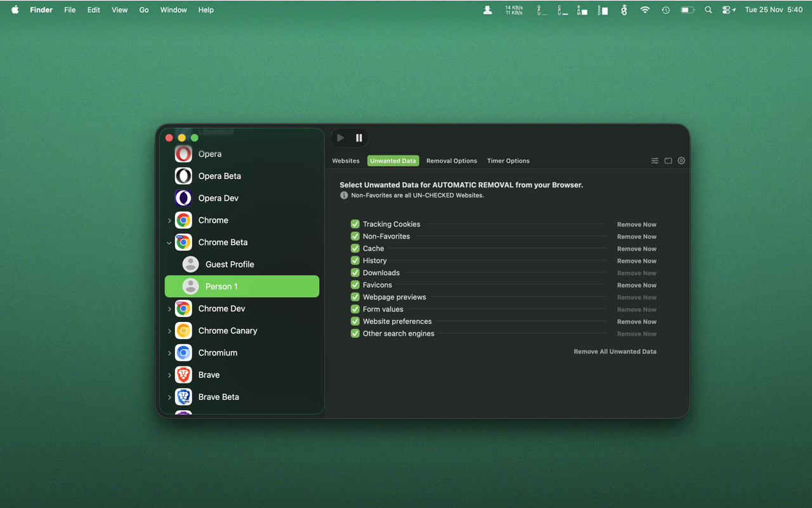812x508 pixels.
Task: Switch to the Removal Options tab
Action: (452, 161)
